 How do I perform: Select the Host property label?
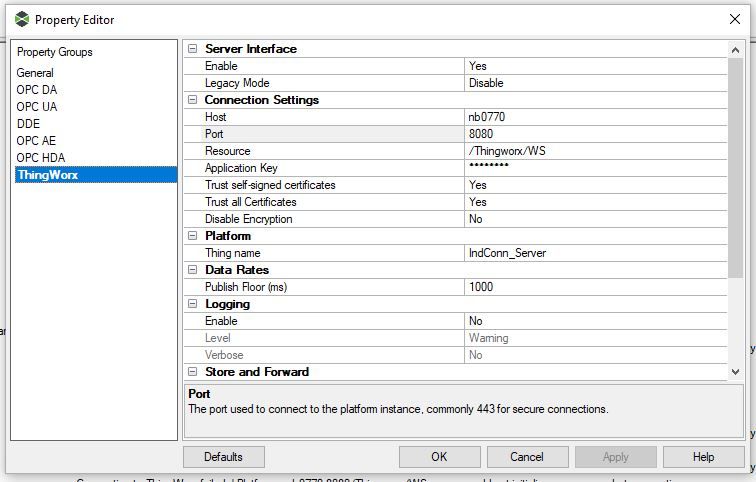click(x=216, y=117)
